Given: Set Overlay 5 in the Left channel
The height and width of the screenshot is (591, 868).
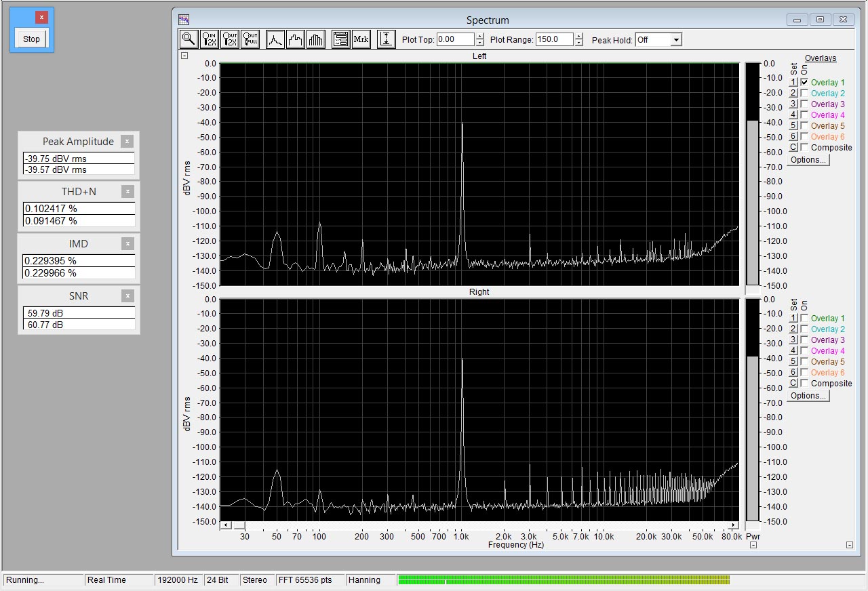Looking at the screenshot, I should pos(793,125).
